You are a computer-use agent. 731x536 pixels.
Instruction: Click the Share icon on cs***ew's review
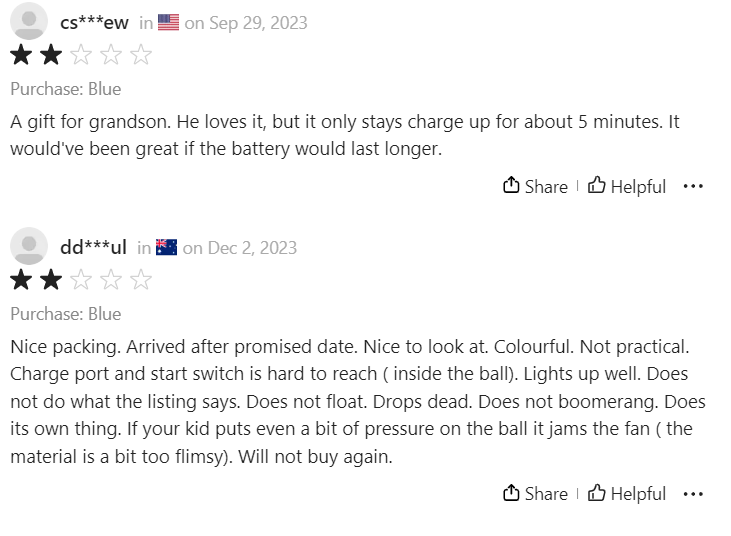tap(511, 186)
